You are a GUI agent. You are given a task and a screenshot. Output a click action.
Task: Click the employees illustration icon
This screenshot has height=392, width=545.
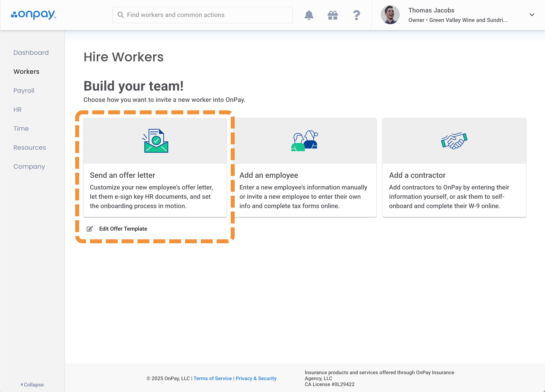pos(304,141)
